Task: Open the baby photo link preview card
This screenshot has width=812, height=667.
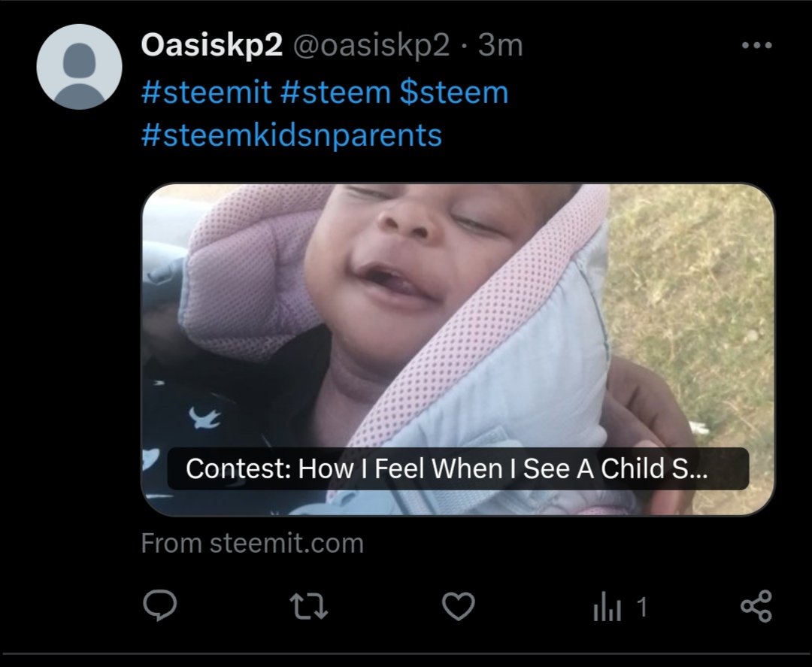Action: 459,350
